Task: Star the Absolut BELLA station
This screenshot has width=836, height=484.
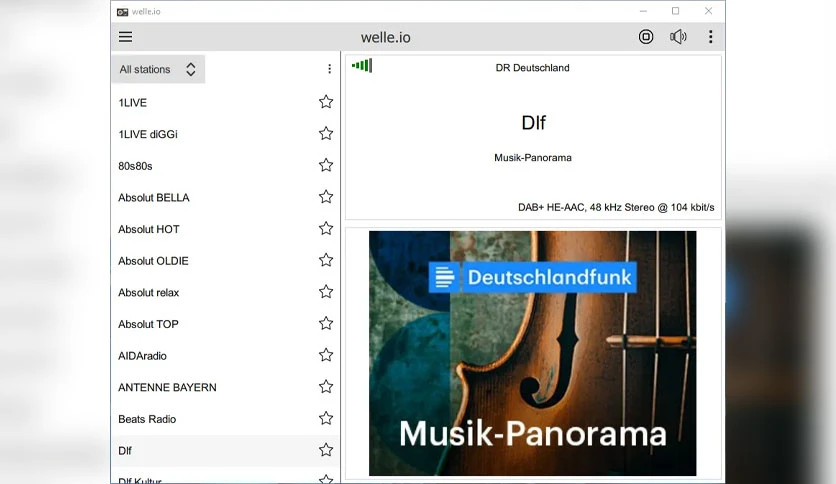Action: click(326, 197)
